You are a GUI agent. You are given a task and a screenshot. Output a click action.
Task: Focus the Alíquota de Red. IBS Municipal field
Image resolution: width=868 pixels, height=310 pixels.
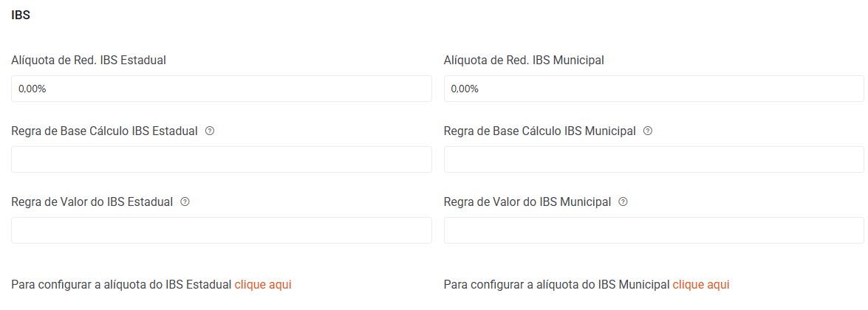click(x=654, y=89)
